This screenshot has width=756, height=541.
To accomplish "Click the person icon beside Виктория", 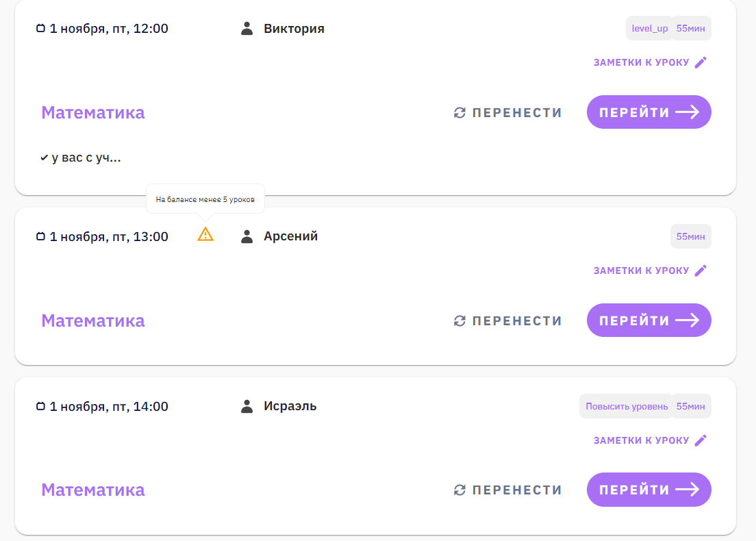I will (247, 29).
